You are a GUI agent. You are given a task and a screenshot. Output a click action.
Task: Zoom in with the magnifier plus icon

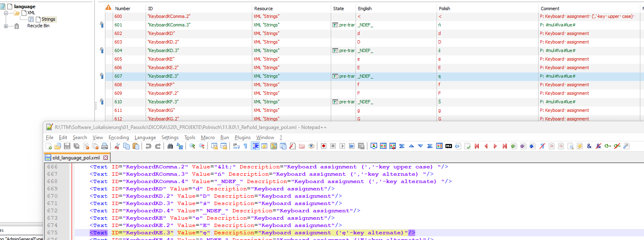pos(192,146)
